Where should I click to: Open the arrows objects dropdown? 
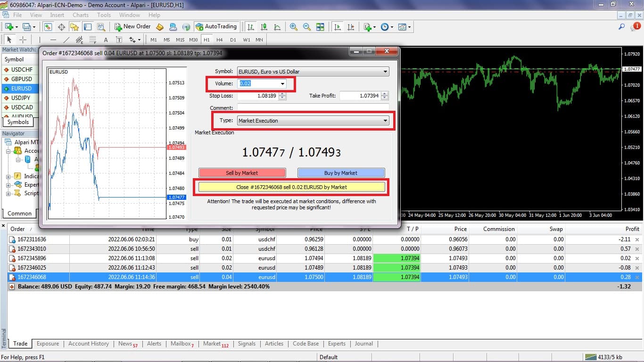point(135,40)
